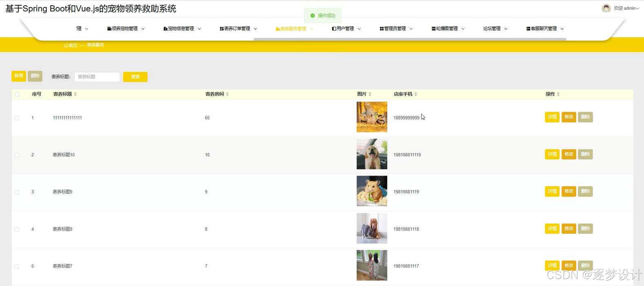The image size is (644, 286).
Task: Click 详情 for row 寄养标题8
Action: pyautogui.click(x=552, y=228)
